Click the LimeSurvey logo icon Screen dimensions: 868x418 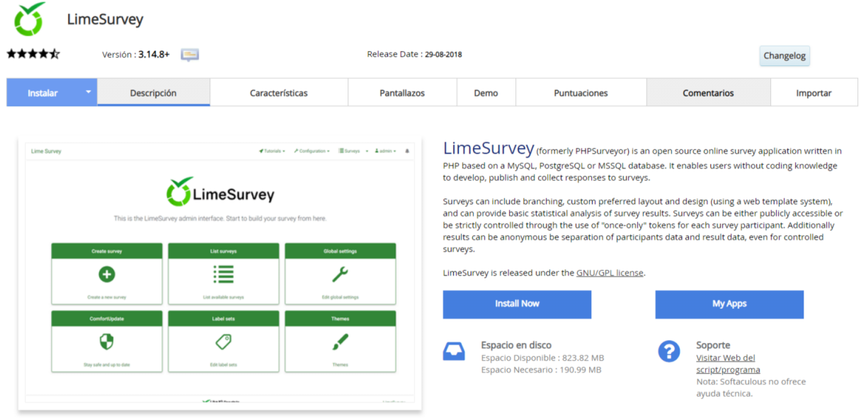(29, 19)
